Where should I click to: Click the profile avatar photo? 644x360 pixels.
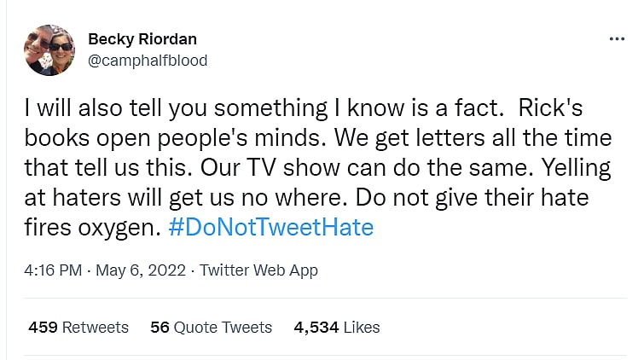(49, 50)
